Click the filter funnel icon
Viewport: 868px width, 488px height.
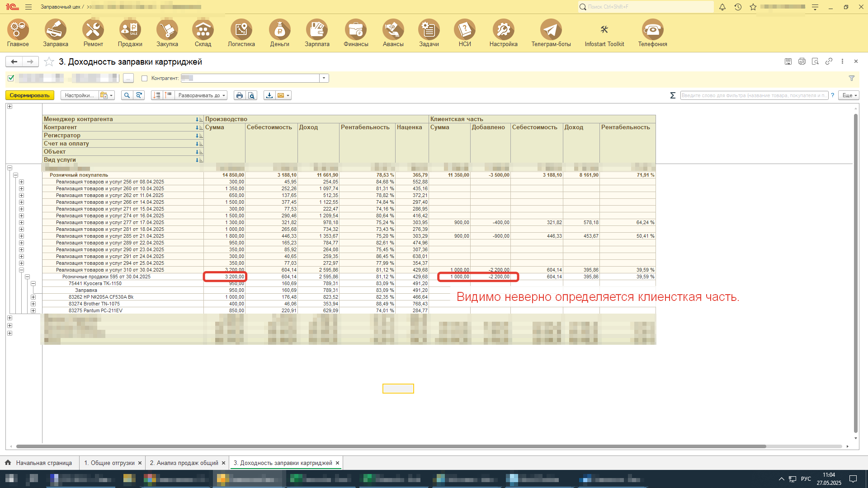[x=852, y=78]
